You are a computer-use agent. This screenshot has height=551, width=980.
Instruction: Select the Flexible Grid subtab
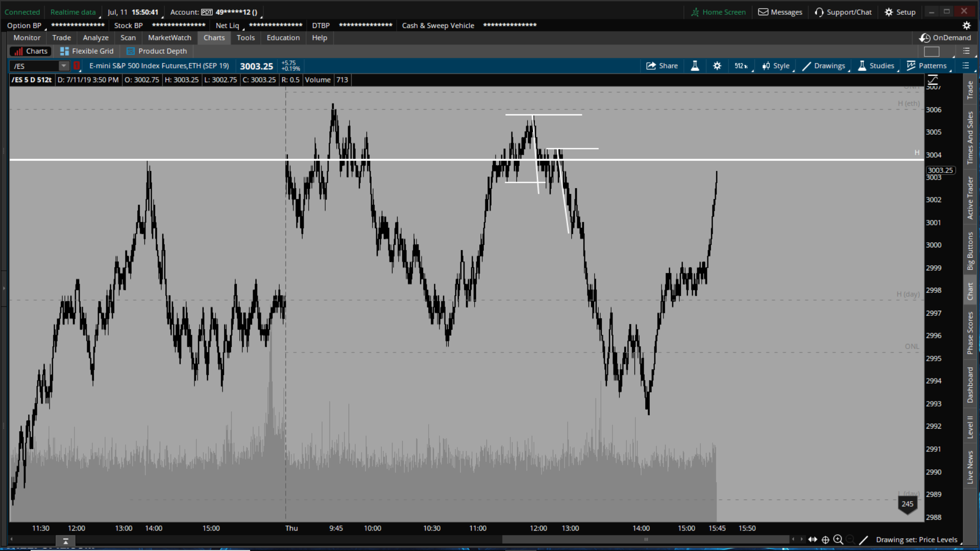[87, 51]
